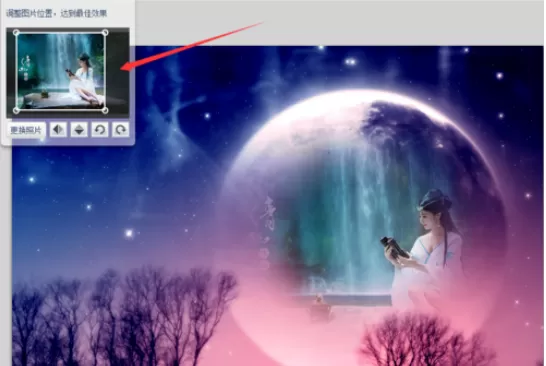
Task: Rotate the photo counterclockwise
Action: pos(100,130)
